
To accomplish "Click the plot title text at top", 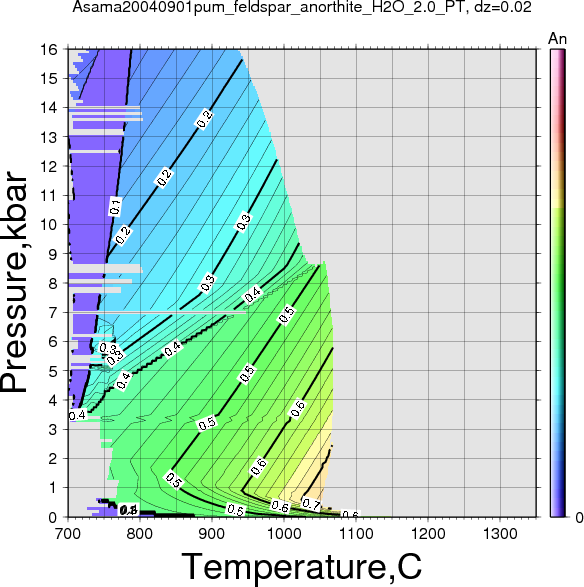I will [x=302, y=7].
